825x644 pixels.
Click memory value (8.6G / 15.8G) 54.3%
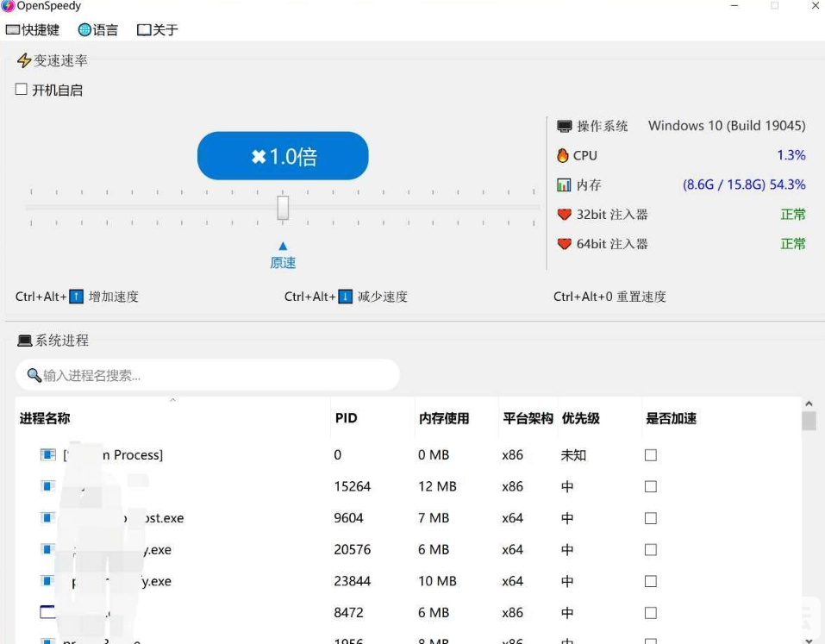744,184
